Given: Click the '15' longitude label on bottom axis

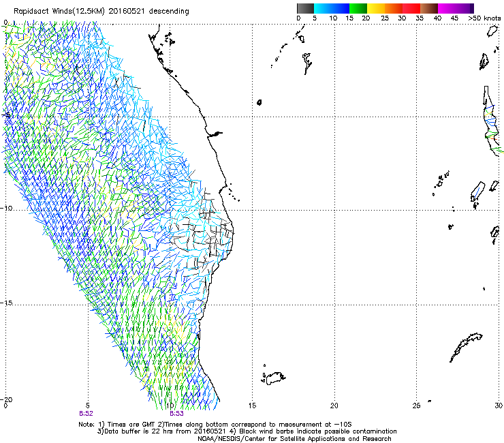Looking at the screenshot, I should click(x=252, y=406).
